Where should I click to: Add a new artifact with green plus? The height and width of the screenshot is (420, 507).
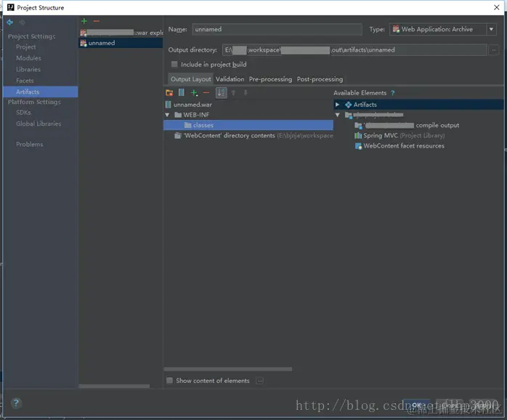(84, 21)
